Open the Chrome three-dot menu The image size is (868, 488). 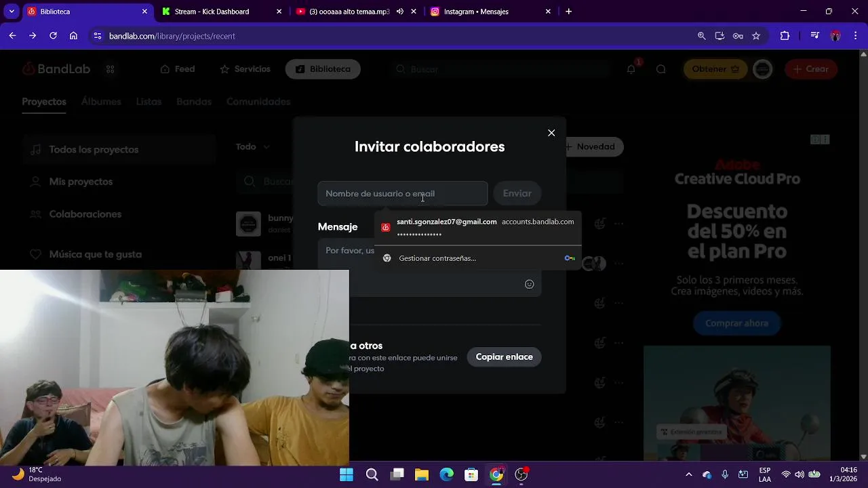pos(856,36)
